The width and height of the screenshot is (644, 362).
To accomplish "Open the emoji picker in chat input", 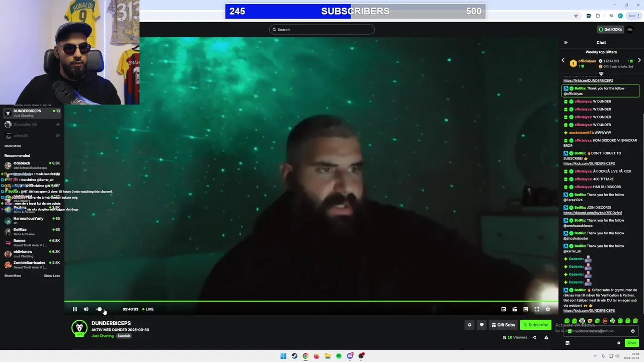I will click(x=633, y=331).
